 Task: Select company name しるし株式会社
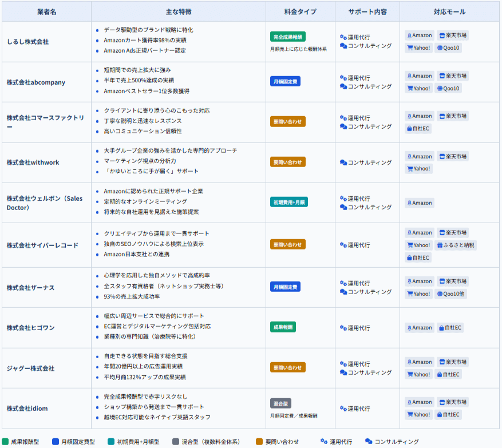(x=28, y=42)
